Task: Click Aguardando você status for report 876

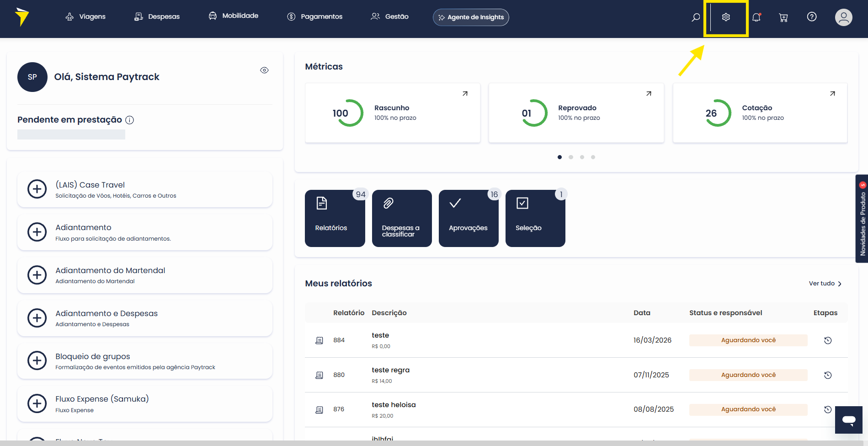Action: coord(748,409)
